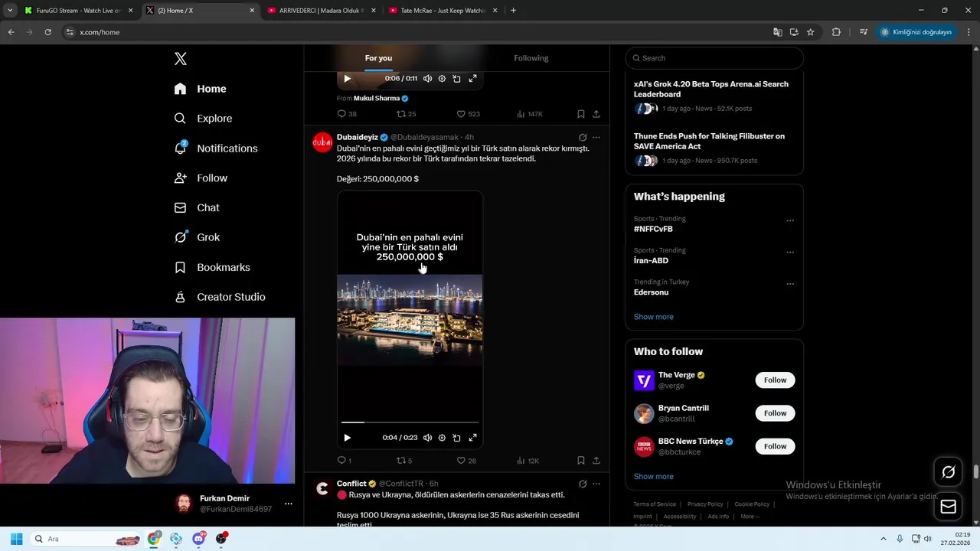
Task: Switch to the Tate McRae browser tab
Action: coord(442,11)
